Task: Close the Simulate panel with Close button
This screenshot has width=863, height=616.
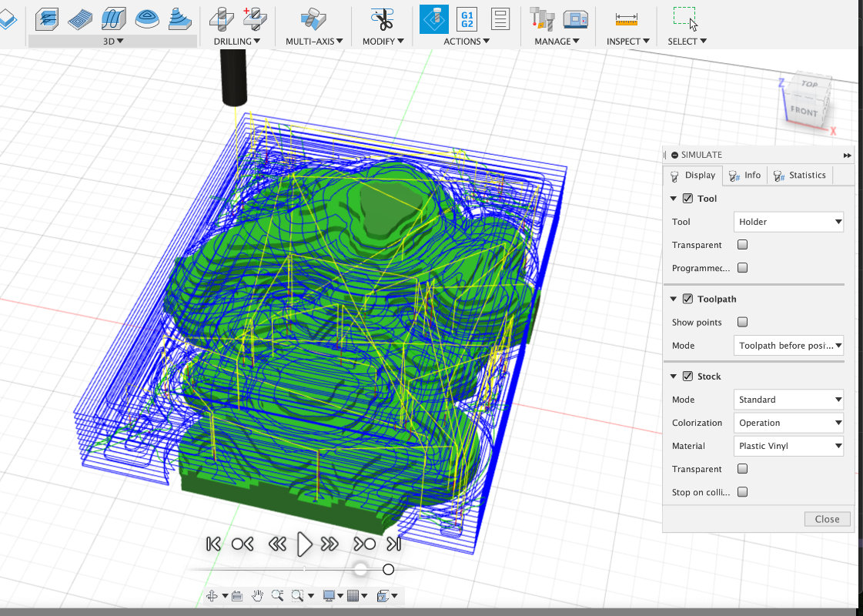Action: (x=827, y=519)
